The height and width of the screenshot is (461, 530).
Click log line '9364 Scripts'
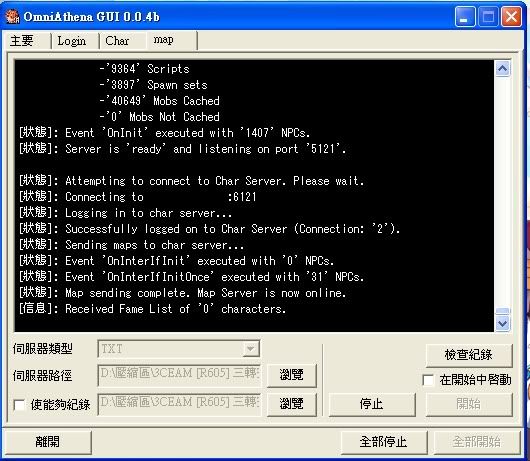[144, 69]
